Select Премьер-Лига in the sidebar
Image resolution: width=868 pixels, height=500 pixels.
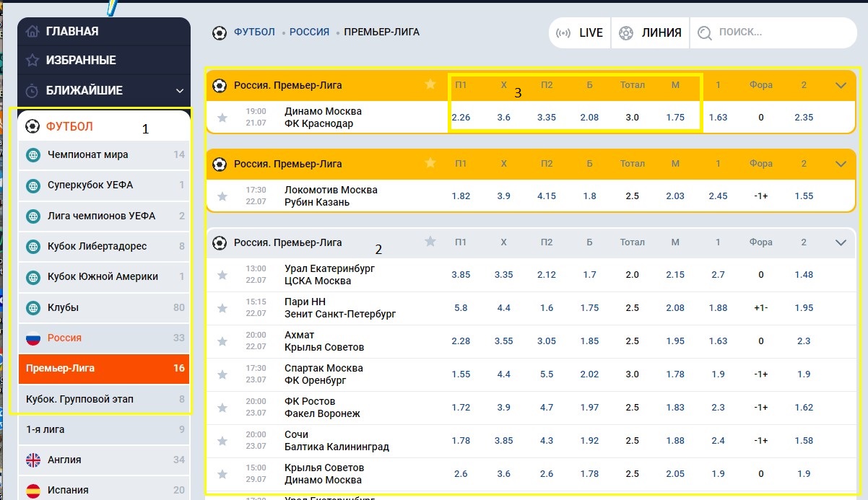point(104,368)
